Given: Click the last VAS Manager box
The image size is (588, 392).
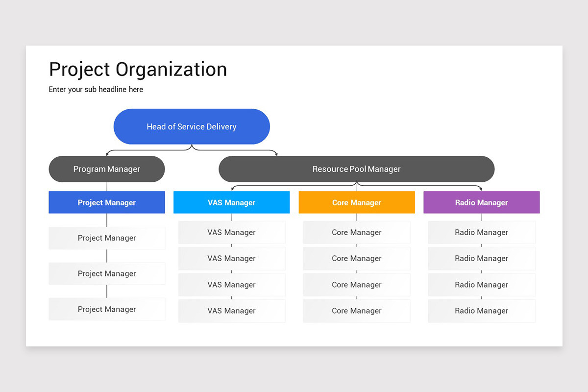Looking at the screenshot, I should pyautogui.click(x=231, y=310).
